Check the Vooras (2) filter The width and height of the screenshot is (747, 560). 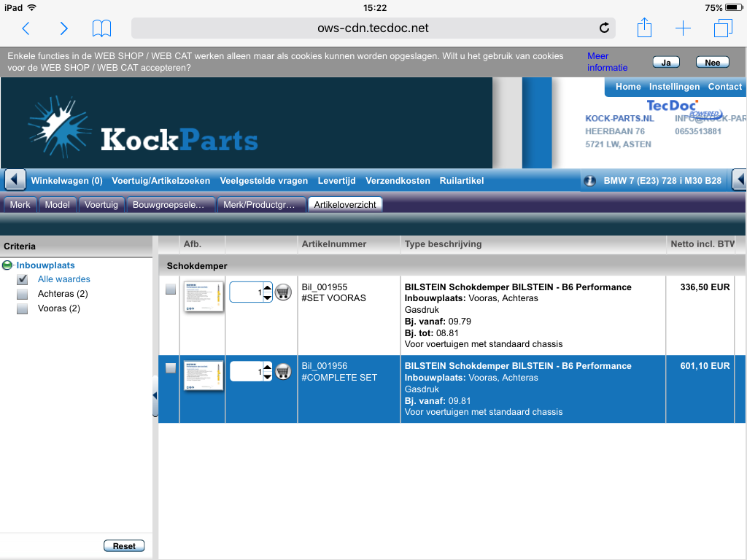pyautogui.click(x=23, y=309)
